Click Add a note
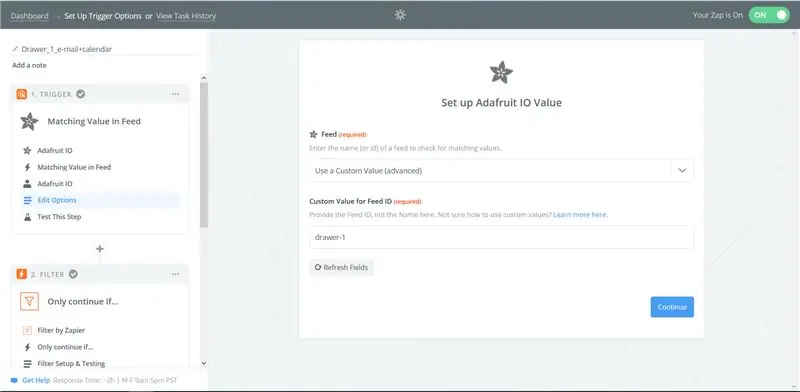 coord(30,65)
